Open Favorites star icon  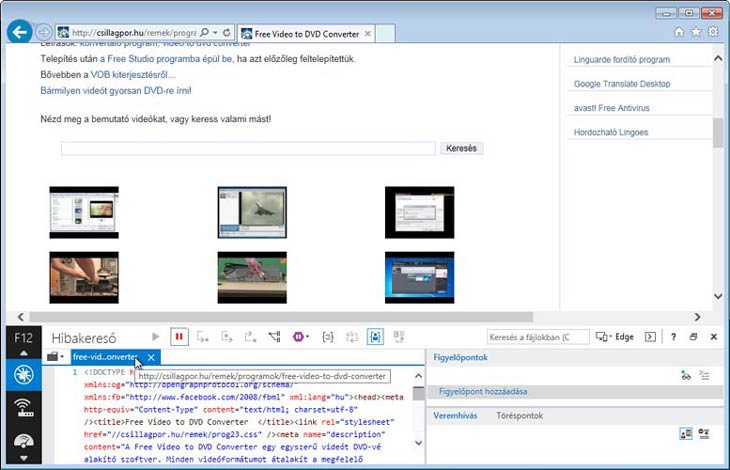[696, 32]
